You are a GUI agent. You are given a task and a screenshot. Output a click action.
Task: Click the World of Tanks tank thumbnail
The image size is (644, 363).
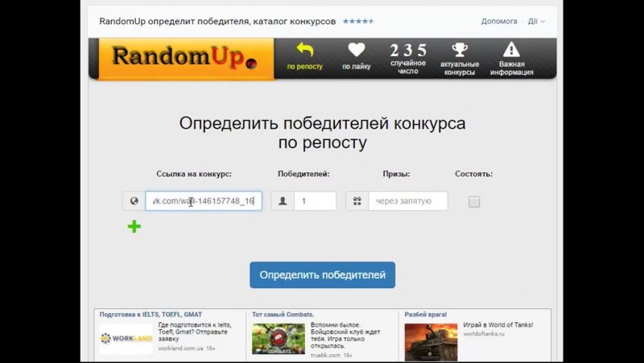431,341
